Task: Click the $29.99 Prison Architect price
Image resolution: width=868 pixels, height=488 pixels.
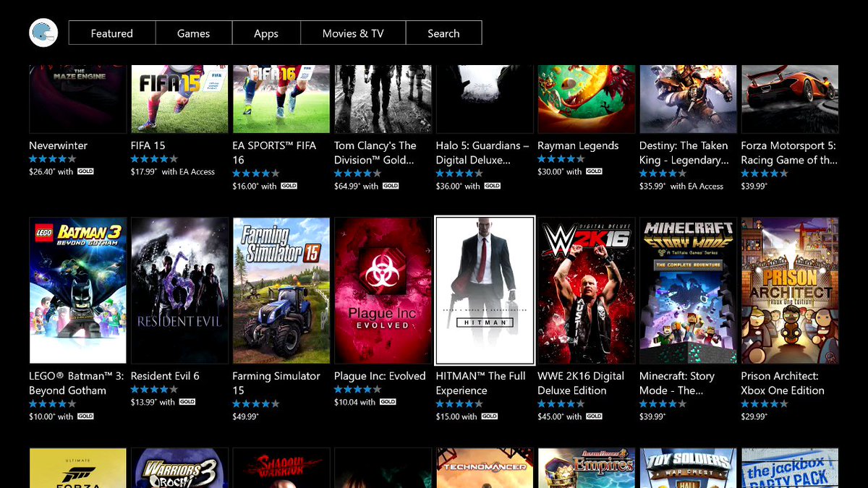Action: pos(754,417)
